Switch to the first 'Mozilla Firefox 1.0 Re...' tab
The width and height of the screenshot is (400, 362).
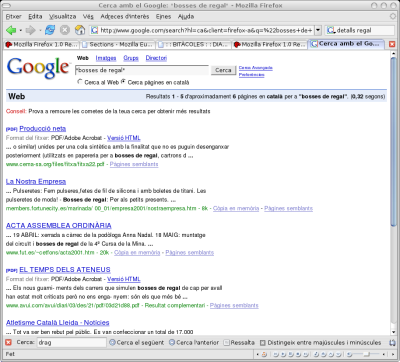42,44
